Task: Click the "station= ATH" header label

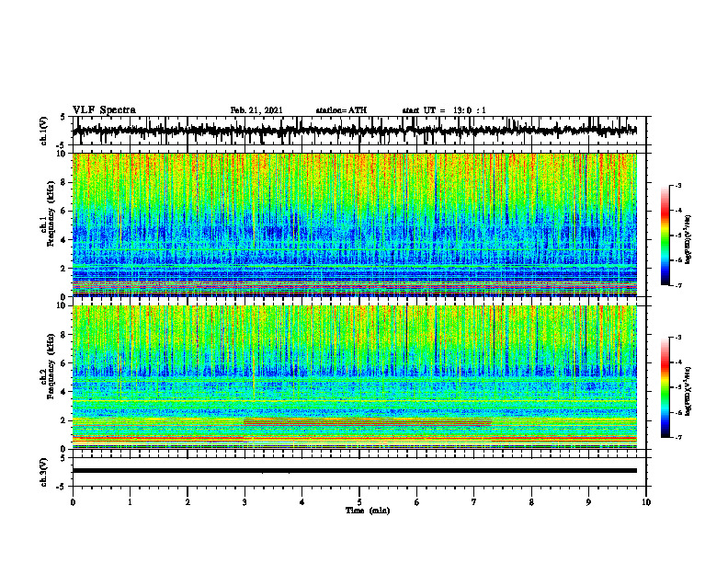Action: (341, 110)
